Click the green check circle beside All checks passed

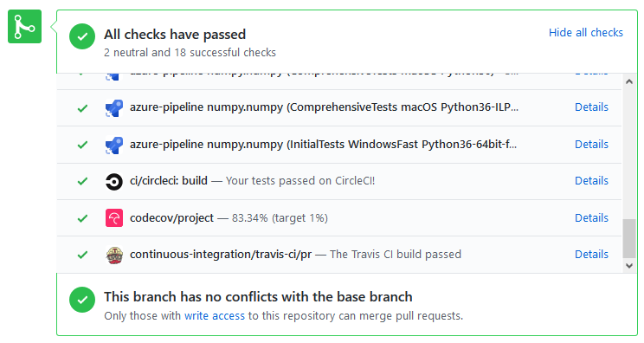[x=82, y=36]
